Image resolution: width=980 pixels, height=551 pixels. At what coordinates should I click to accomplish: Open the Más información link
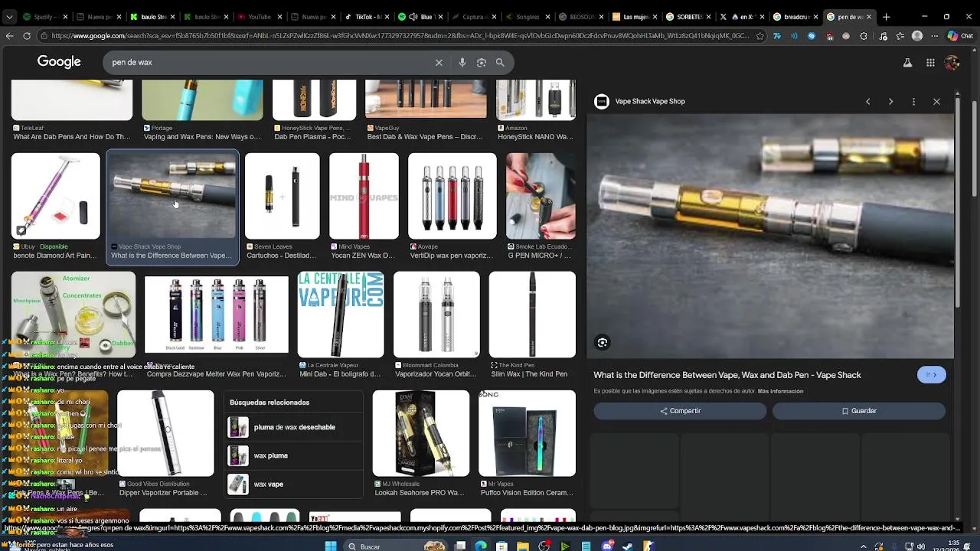[x=780, y=391]
